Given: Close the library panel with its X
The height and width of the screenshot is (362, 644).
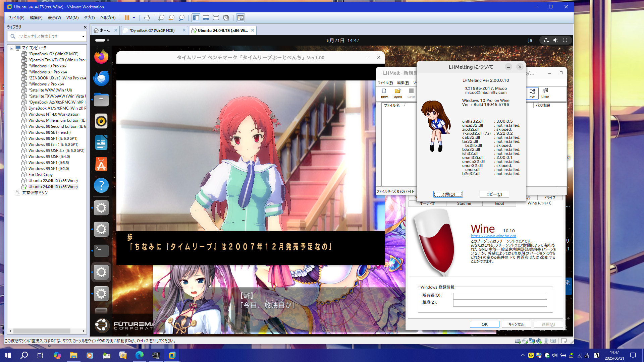Looking at the screenshot, I should 85,27.
